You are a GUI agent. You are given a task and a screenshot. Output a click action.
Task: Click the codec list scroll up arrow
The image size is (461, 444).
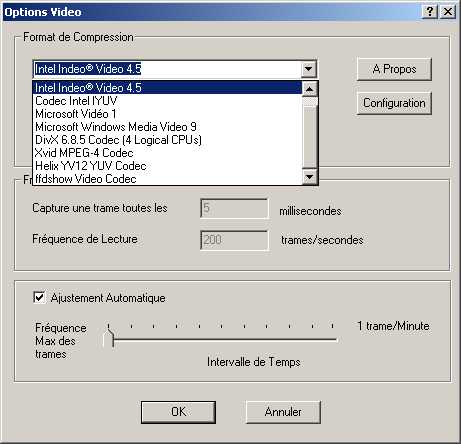click(x=310, y=89)
